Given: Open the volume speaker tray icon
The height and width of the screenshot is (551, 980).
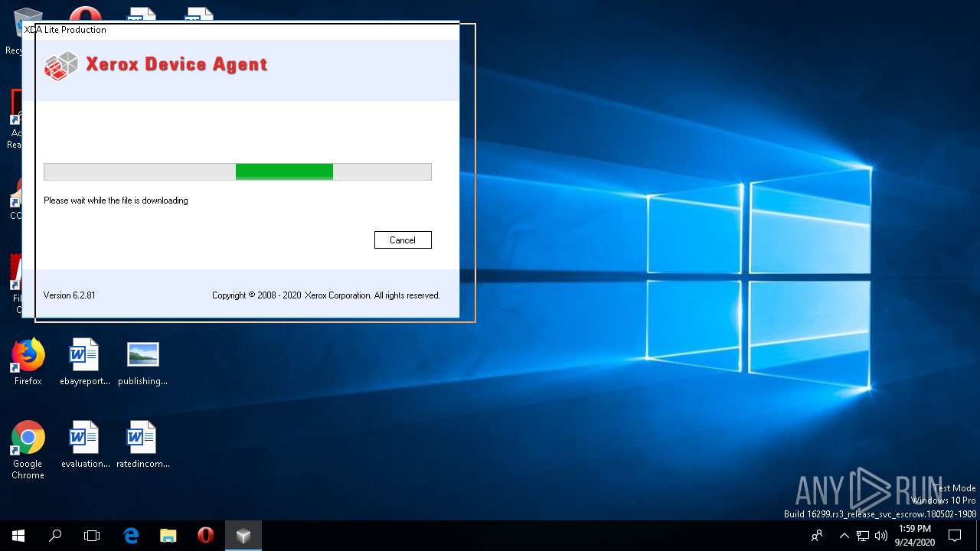Looking at the screenshot, I should [x=881, y=536].
